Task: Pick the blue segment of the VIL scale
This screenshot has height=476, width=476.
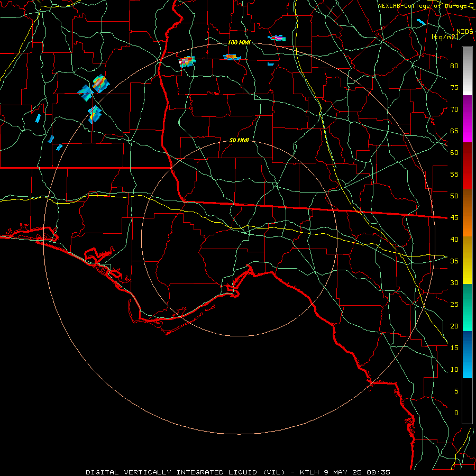Action: point(467,354)
